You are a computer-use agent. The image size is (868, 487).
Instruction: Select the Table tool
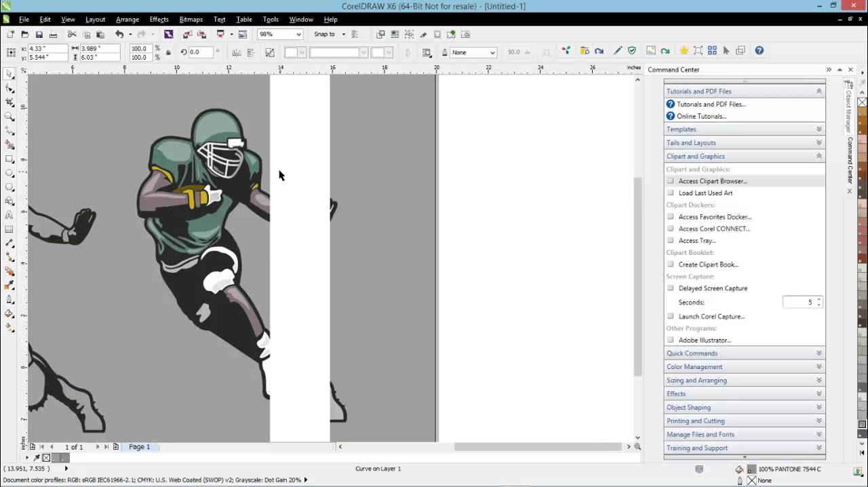point(9,229)
